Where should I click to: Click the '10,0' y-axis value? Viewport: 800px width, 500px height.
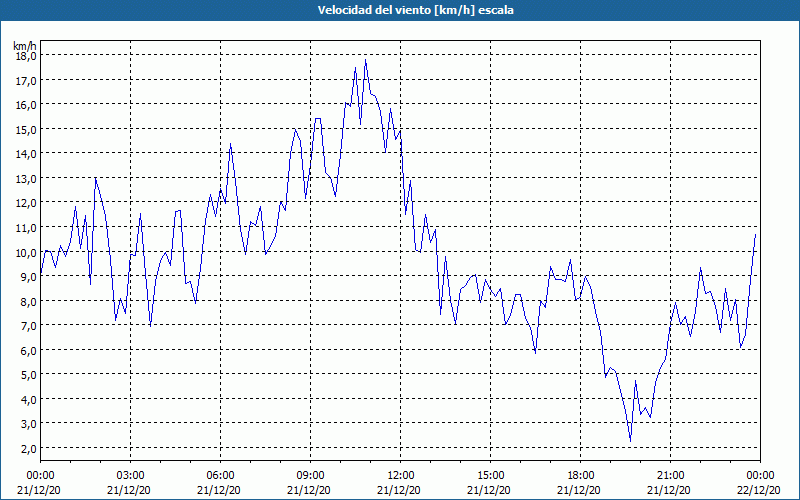(26, 252)
